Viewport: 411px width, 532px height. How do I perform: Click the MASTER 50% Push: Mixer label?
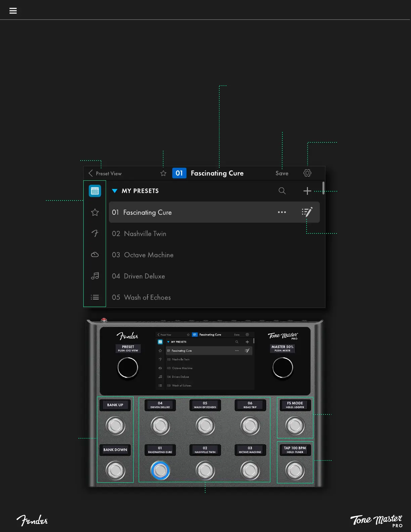pos(282,348)
